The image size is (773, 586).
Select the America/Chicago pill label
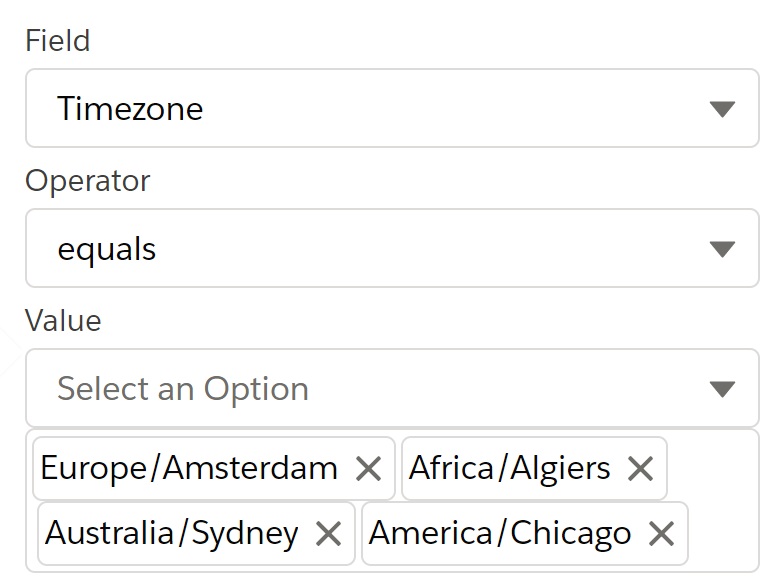500,534
